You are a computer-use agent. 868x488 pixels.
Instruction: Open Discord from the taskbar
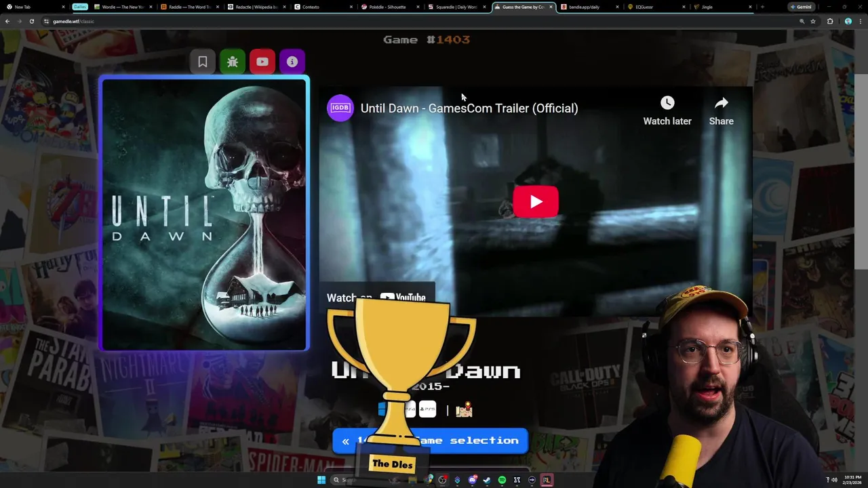click(472, 480)
